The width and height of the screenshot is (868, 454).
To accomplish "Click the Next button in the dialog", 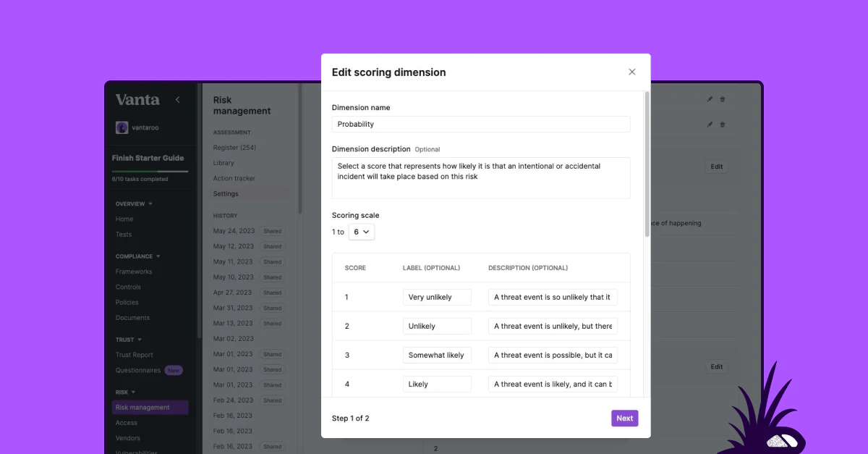I will 624,418.
